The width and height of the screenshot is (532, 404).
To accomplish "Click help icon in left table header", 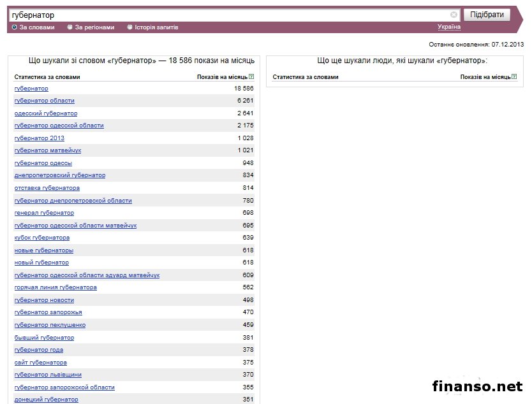I will (251, 76).
